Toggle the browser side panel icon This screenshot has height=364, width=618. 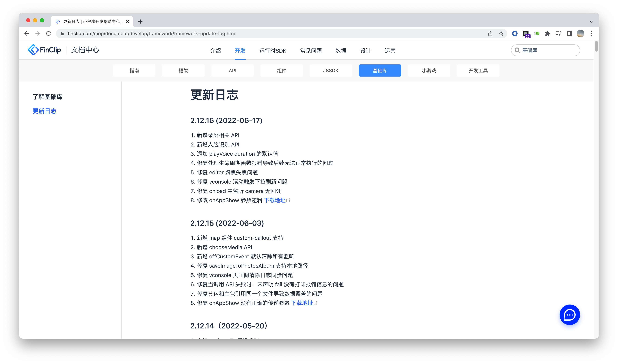point(569,34)
